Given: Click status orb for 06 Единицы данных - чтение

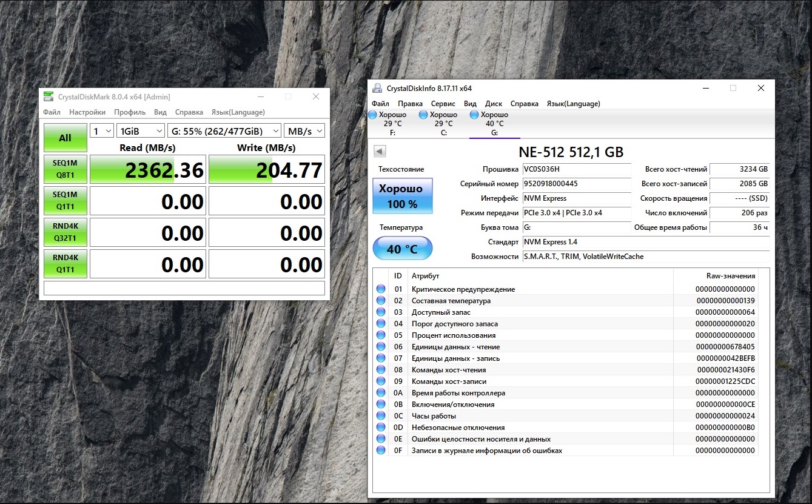Looking at the screenshot, I should coord(381,347).
